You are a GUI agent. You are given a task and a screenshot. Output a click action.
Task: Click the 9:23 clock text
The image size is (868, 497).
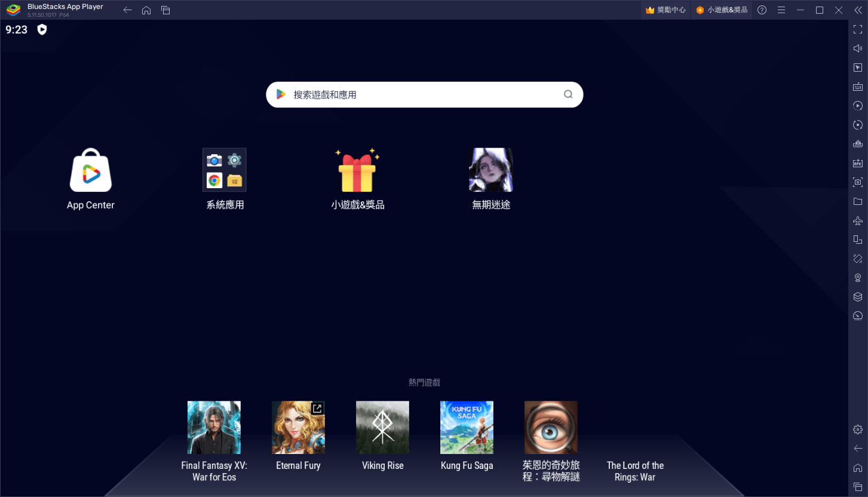(17, 29)
